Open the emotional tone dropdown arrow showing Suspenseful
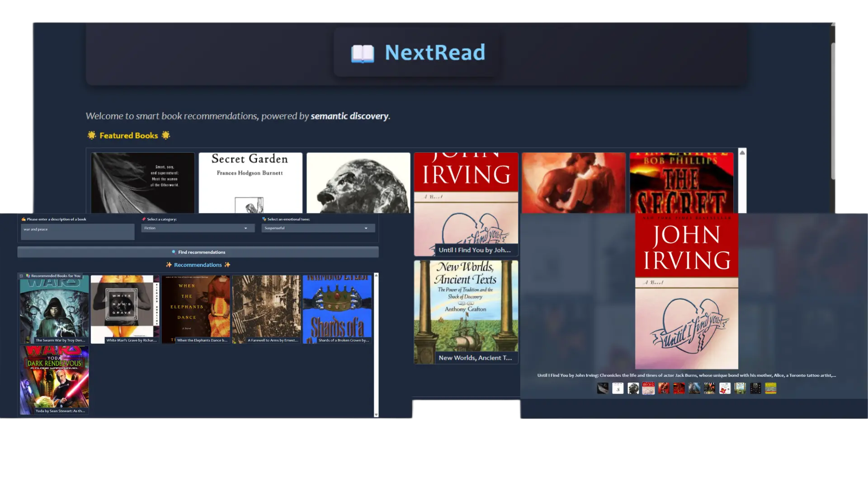The image size is (868, 488). pyautogui.click(x=366, y=228)
